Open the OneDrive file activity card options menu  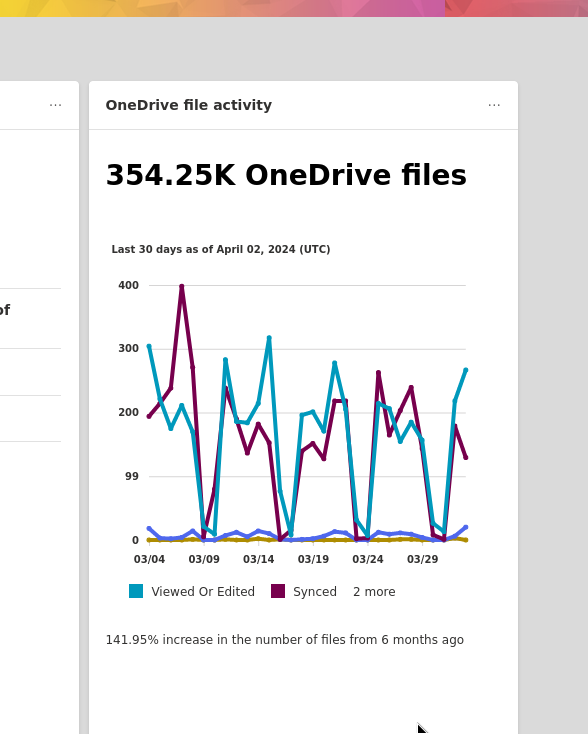pos(494,105)
